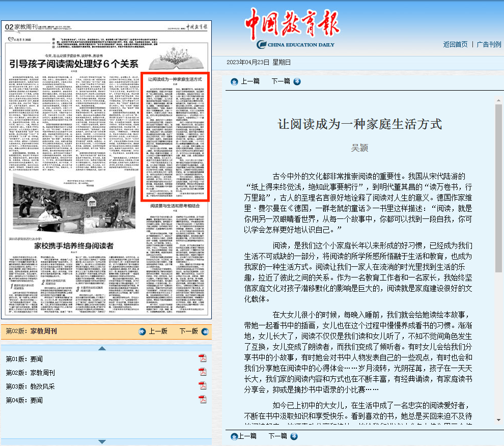Click the 上一版 arrow icon
The image size is (504, 446).
142,331
